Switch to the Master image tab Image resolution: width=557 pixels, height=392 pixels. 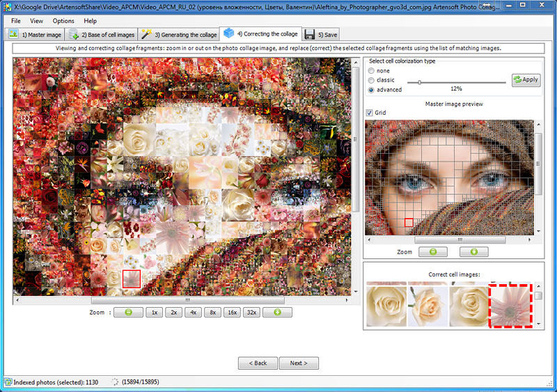click(34, 35)
